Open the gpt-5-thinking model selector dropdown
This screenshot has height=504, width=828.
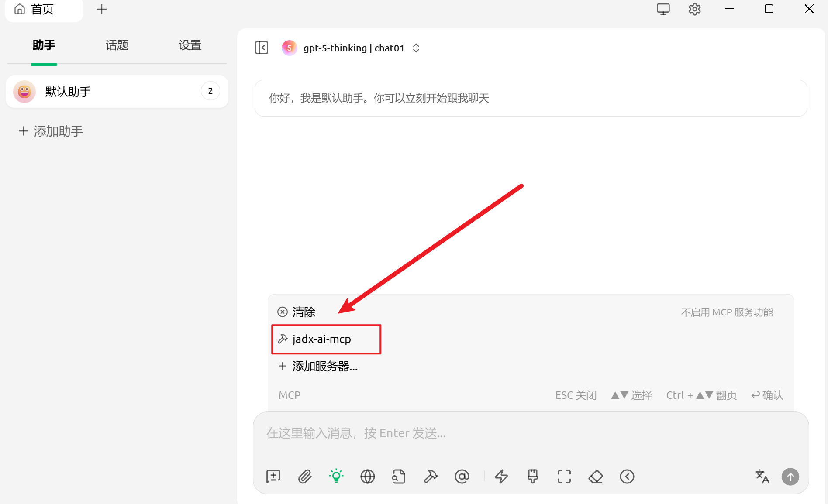[354, 48]
